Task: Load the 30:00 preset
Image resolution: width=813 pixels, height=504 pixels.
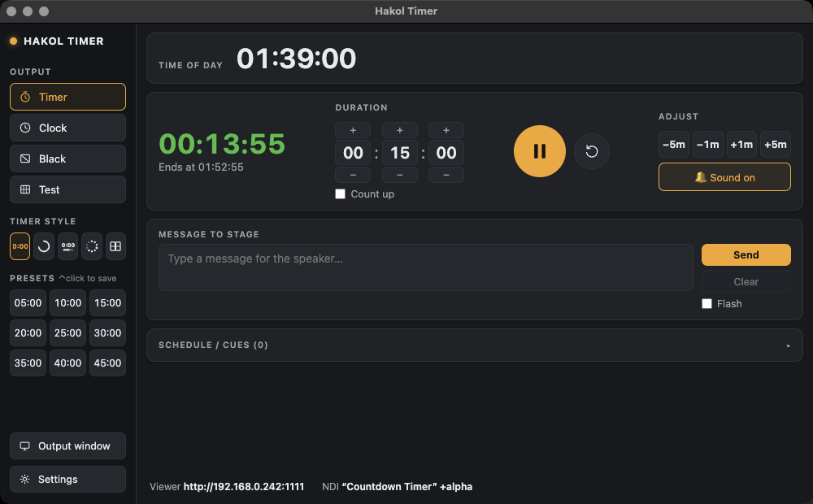Action: click(x=108, y=333)
